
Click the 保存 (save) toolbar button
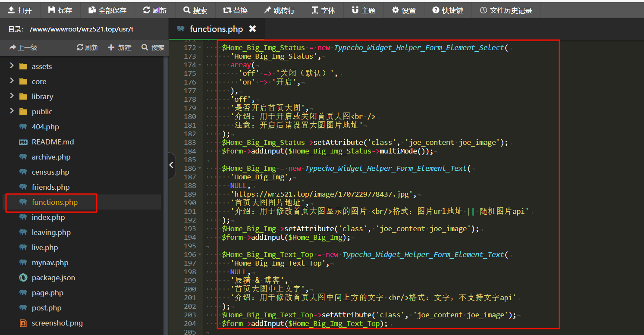(60, 10)
